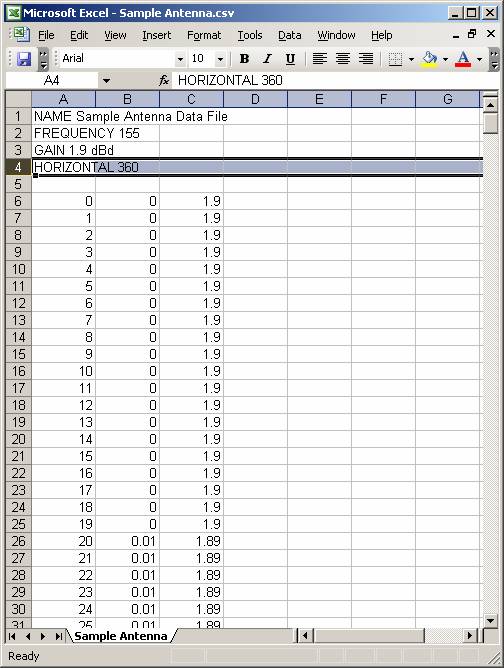Apply red font color icon

tap(463, 59)
